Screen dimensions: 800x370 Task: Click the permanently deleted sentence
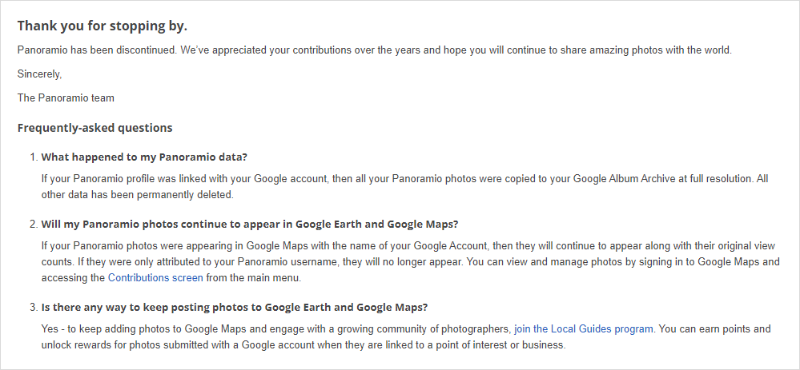137,195
